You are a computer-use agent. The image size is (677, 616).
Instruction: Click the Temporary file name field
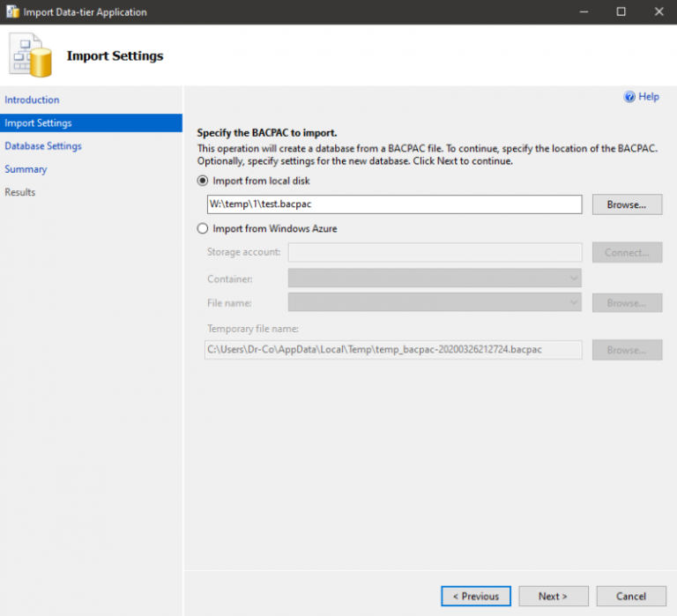(x=393, y=350)
